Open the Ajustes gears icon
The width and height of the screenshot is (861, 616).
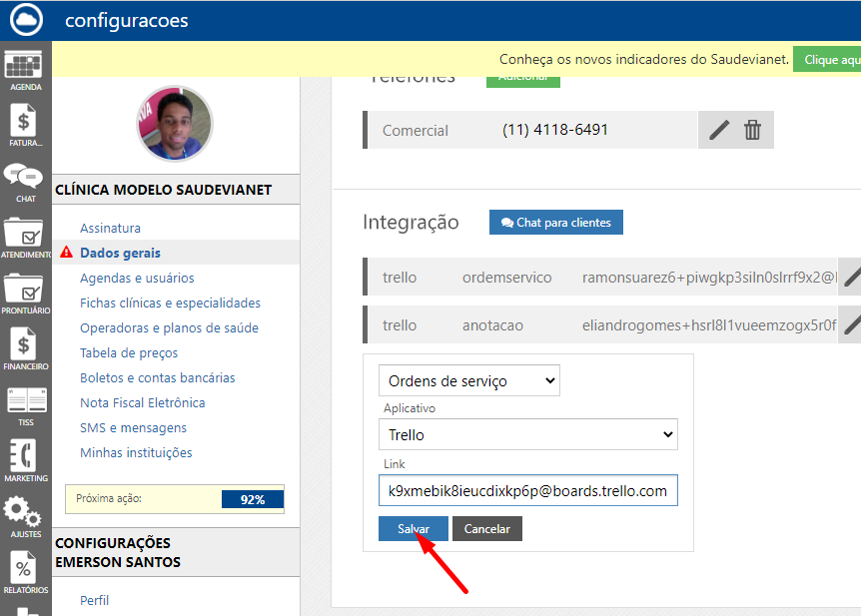(x=22, y=512)
